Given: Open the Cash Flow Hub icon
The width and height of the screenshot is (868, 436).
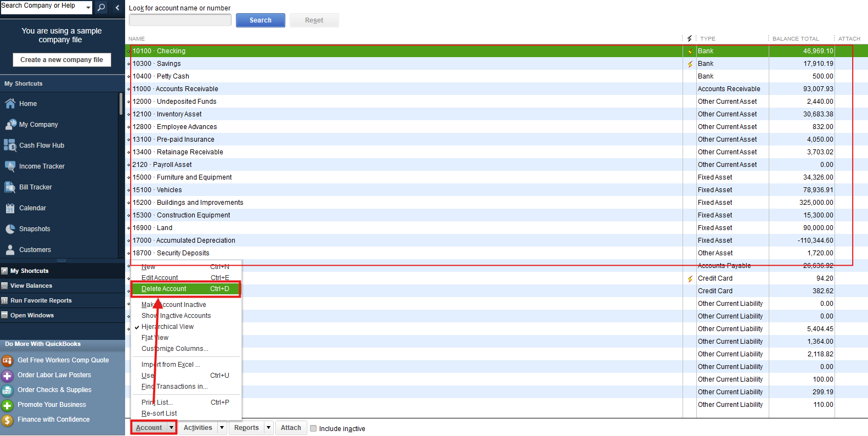Looking at the screenshot, I should point(10,145).
